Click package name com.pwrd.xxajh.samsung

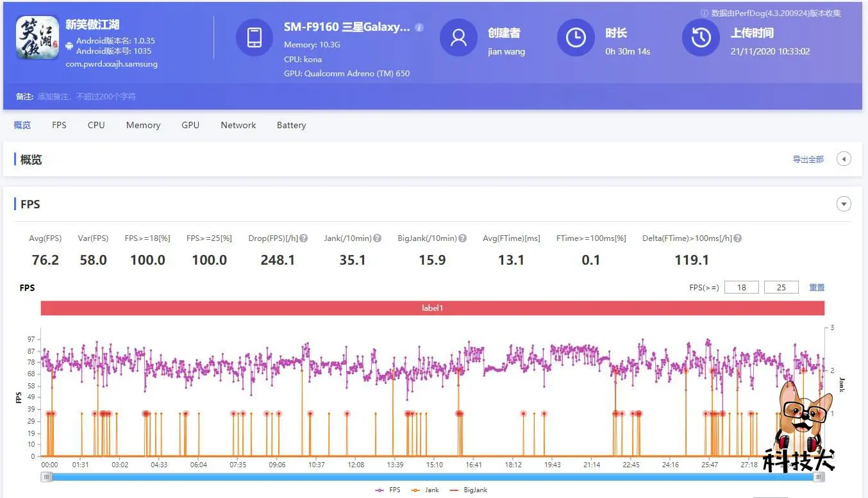112,64
